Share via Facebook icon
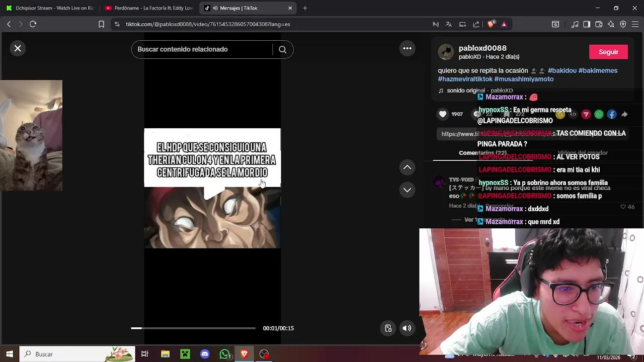The width and height of the screenshot is (644, 362). pyautogui.click(x=611, y=114)
